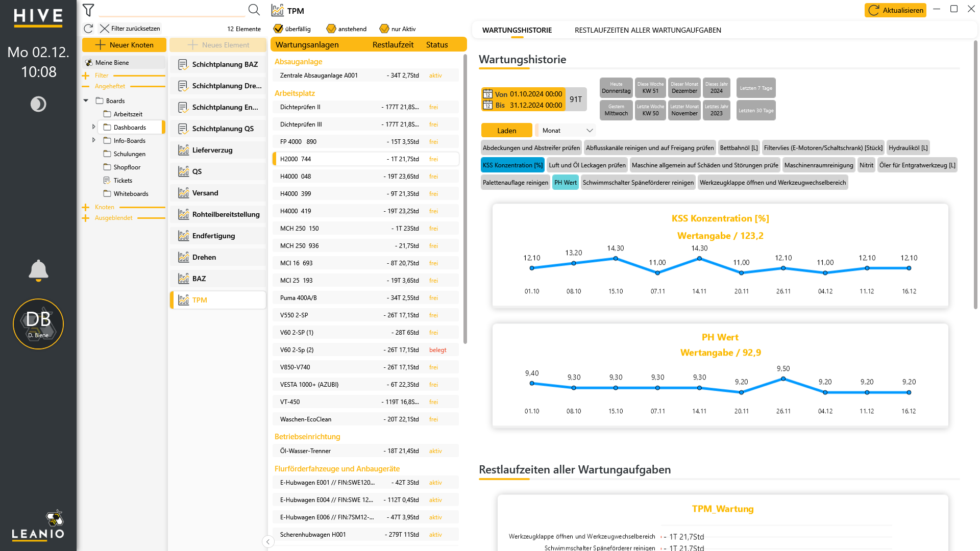980x551 pixels.
Task: Click the Aktualisieren button
Action: (x=895, y=10)
